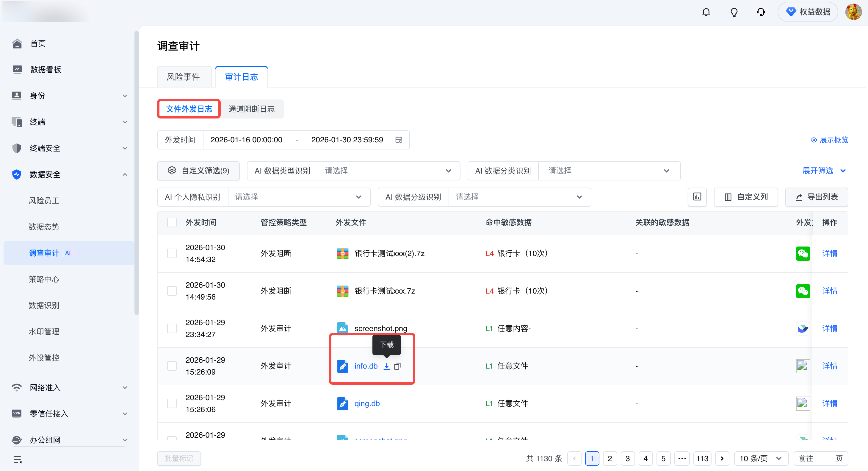
Task: Open the AI 个人隐私识别 dropdown
Action: tap(299, 197)
